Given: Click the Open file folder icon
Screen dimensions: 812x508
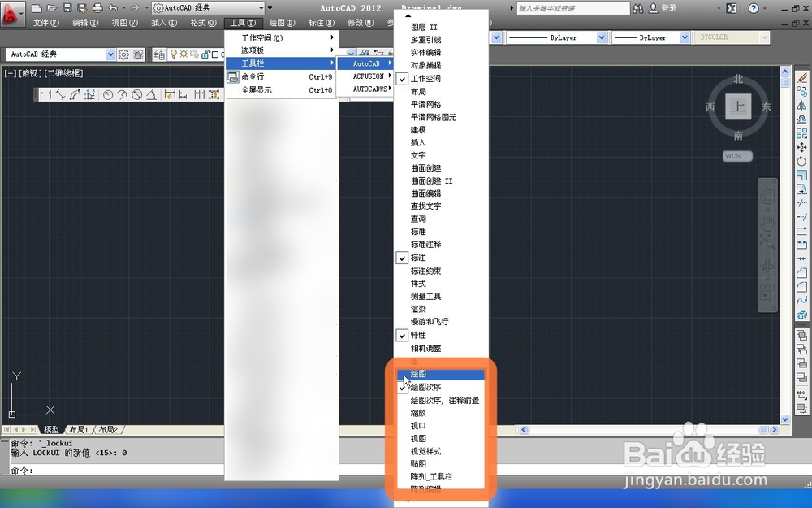Looking at the screenshot, I should point(51,8).
